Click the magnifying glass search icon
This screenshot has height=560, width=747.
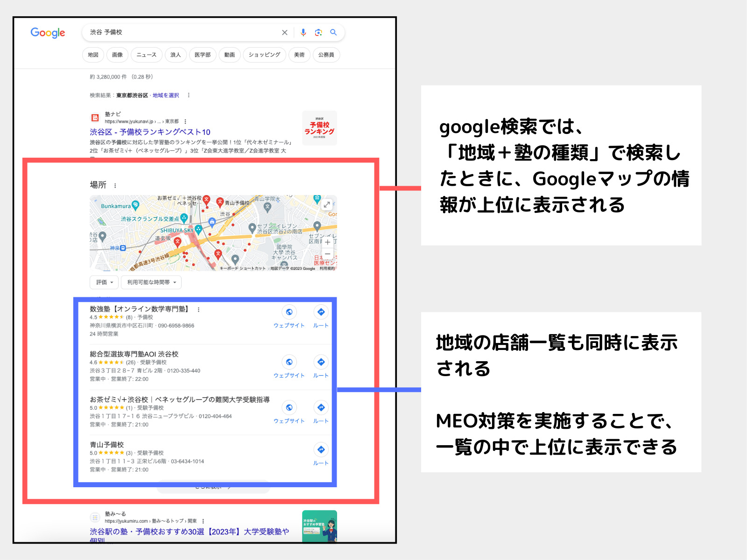[x=333, y=33]
